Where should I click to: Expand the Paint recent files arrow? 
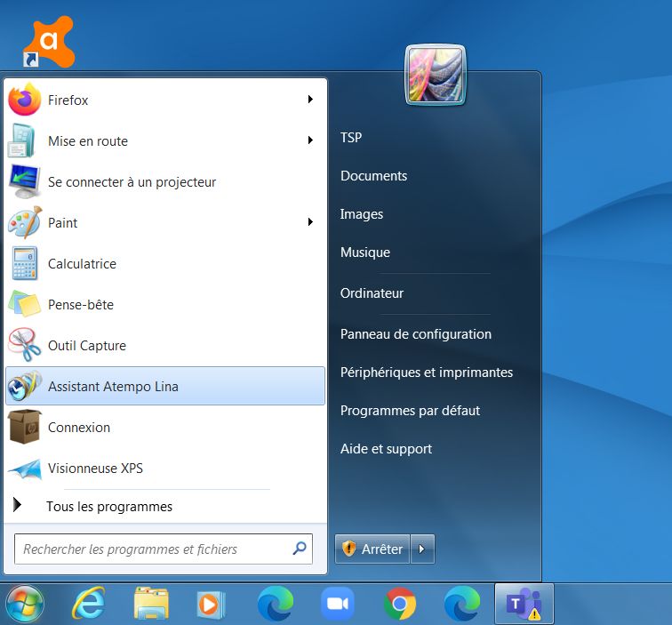click(x=310, y=221)
